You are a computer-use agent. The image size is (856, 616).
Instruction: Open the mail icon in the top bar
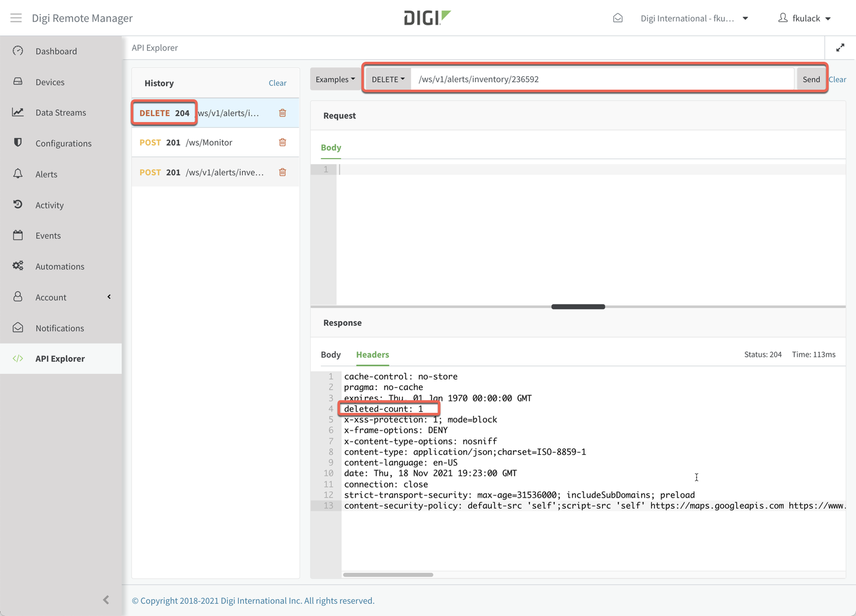pos(618,18)
